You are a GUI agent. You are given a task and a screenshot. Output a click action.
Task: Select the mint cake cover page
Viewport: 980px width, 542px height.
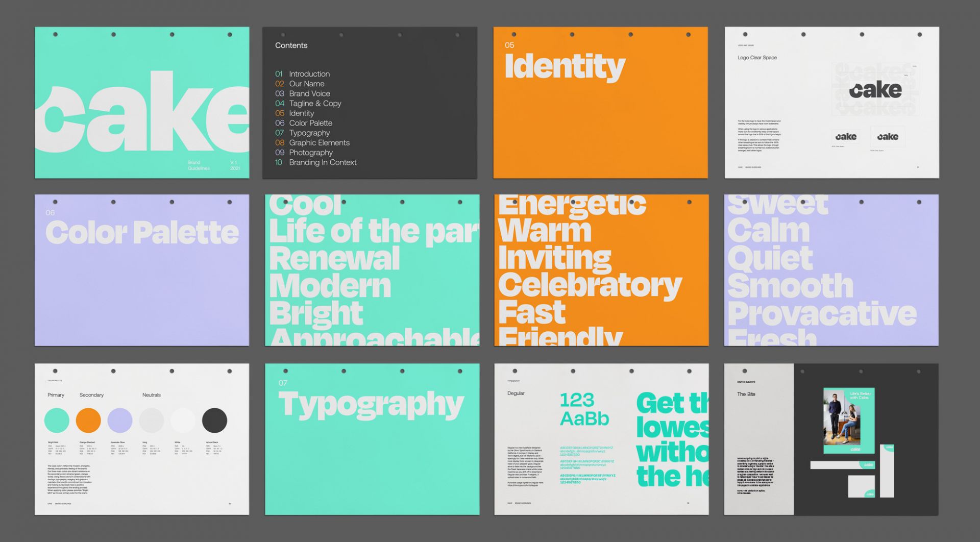pos(142,103)
